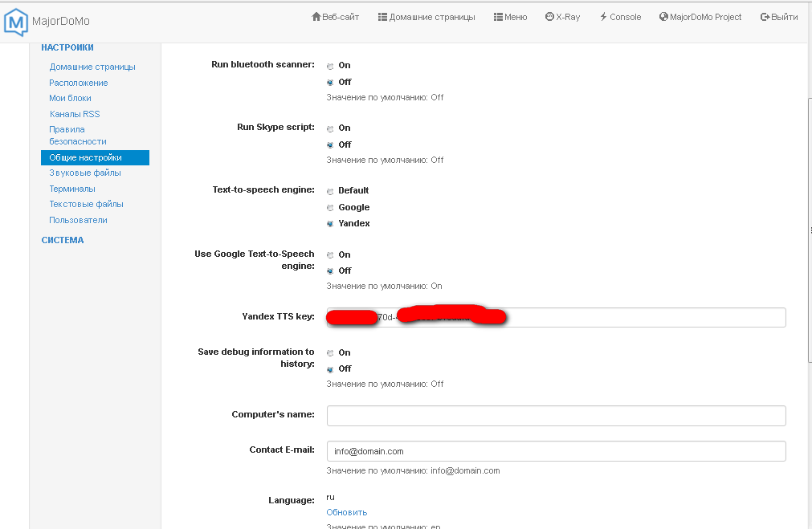This screenshot has width=812, height=529.
Task: Focus the Contact E-mail field
Action: coord(556,451)
